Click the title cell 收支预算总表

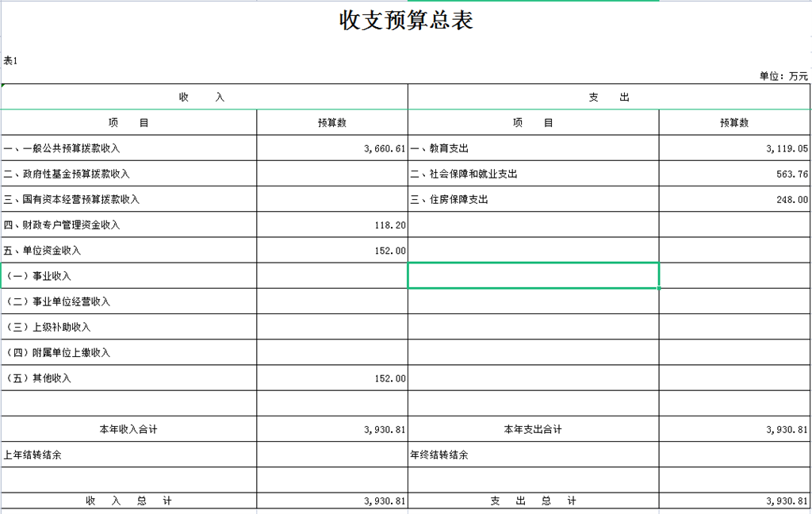(406, 21)
